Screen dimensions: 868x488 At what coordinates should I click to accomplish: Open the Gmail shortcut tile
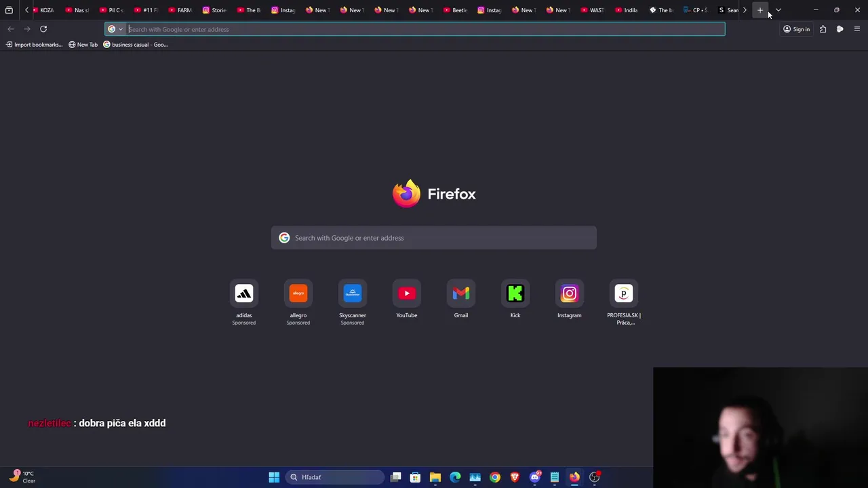(461, 299)
